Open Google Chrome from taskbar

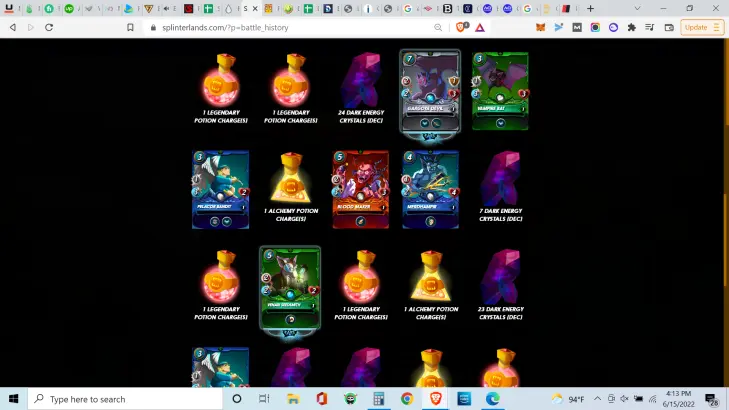(x=407, y=399)
